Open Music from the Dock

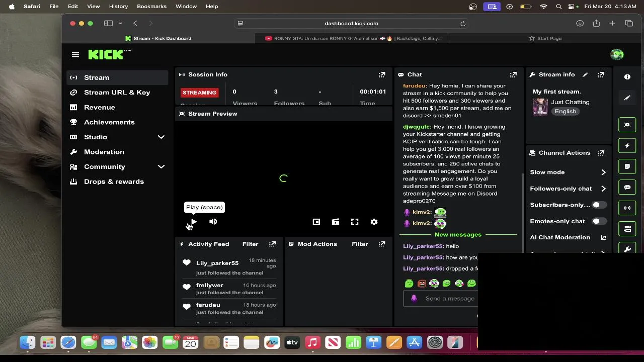tap(312, 343)
